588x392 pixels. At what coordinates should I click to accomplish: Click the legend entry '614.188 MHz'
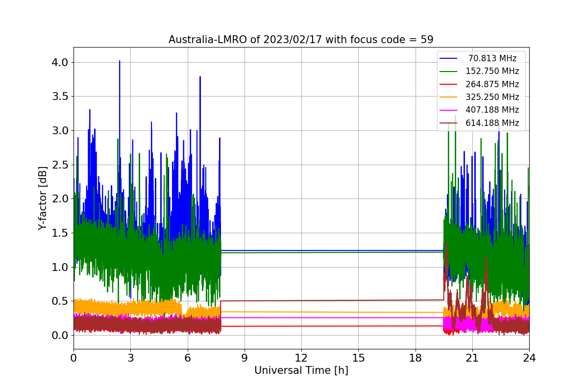pos(492,123)
